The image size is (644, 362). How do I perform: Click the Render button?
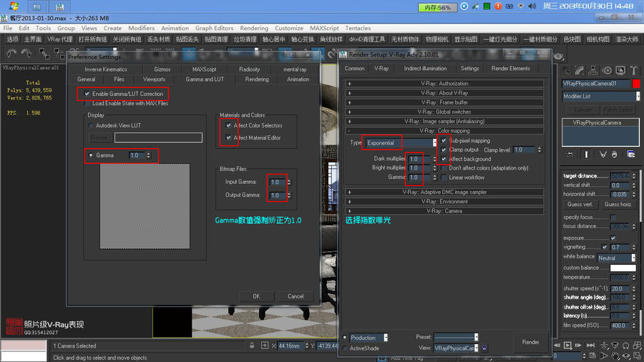(530, 342)
